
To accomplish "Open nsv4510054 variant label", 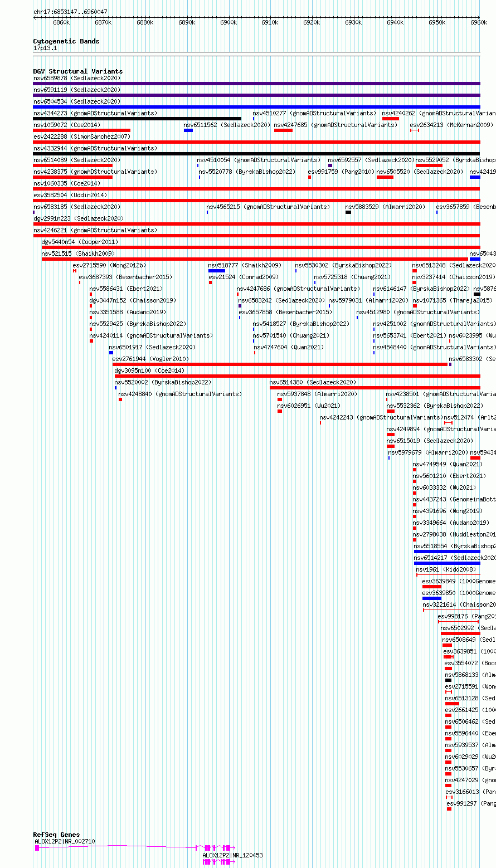I will [x=259, y=160].
